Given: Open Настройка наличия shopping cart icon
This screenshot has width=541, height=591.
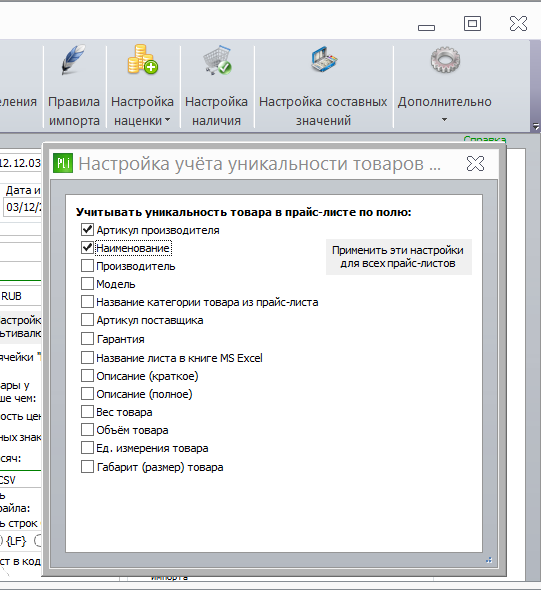Looking at the screenshot, I should (x=217, y=60).
